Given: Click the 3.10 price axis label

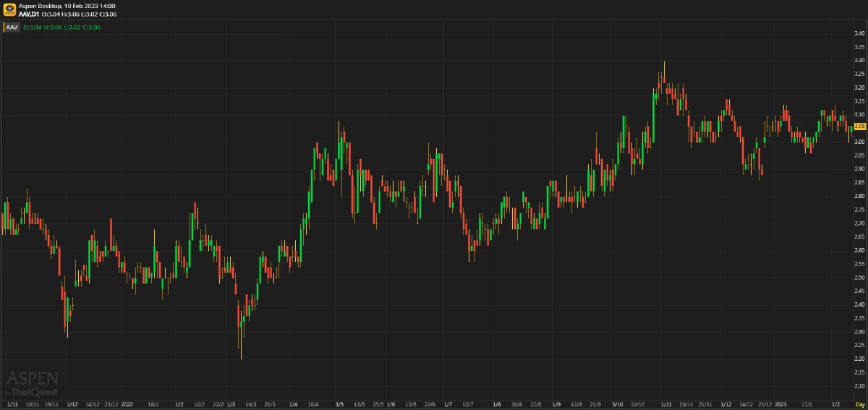Looking at the screenshot, I should coord(860,115).
